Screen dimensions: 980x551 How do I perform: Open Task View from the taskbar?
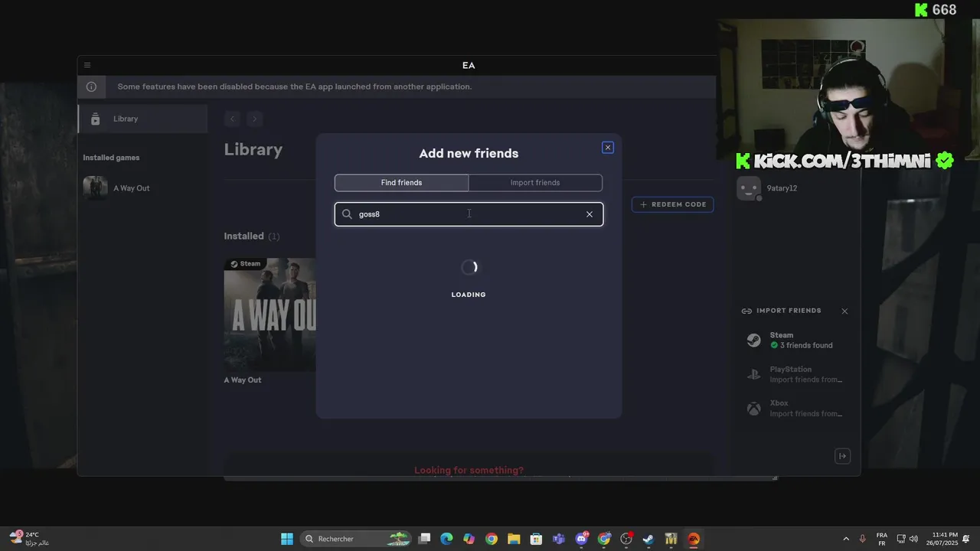pyautogui.click(x=425, y=539)
